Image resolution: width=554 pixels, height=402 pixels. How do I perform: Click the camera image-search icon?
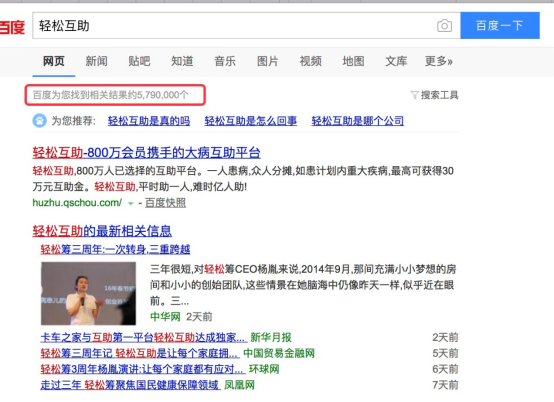[444, 26]
